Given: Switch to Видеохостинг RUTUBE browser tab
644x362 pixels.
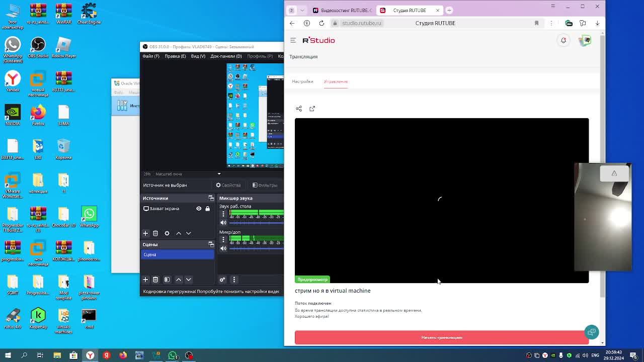Looking at the screenshot, I should [x=342, y=10].
